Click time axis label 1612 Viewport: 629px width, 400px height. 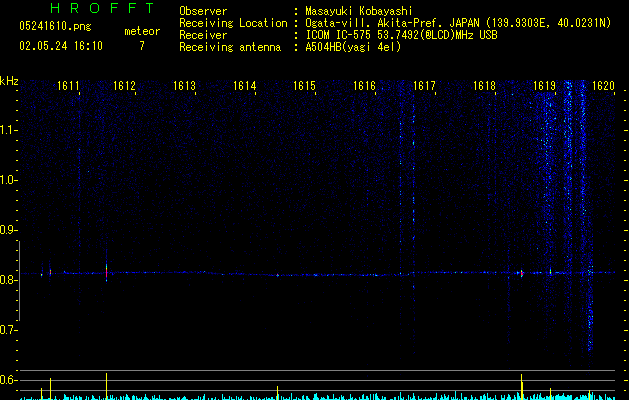[x=124, y=86]
